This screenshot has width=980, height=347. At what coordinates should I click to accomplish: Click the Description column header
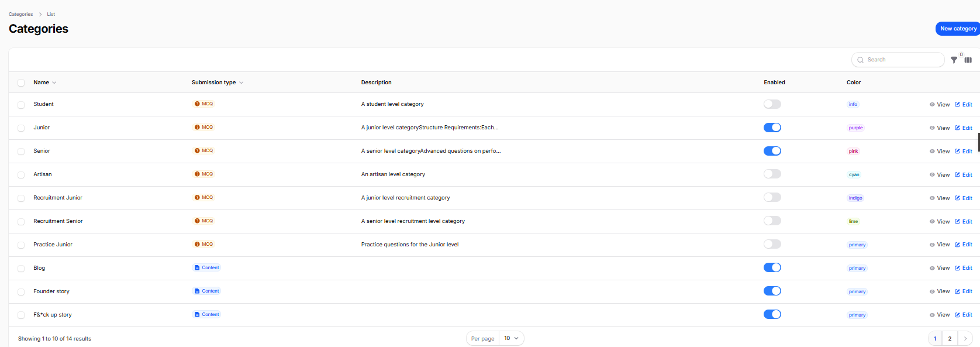pyautogui.click(x=377, y=83)
